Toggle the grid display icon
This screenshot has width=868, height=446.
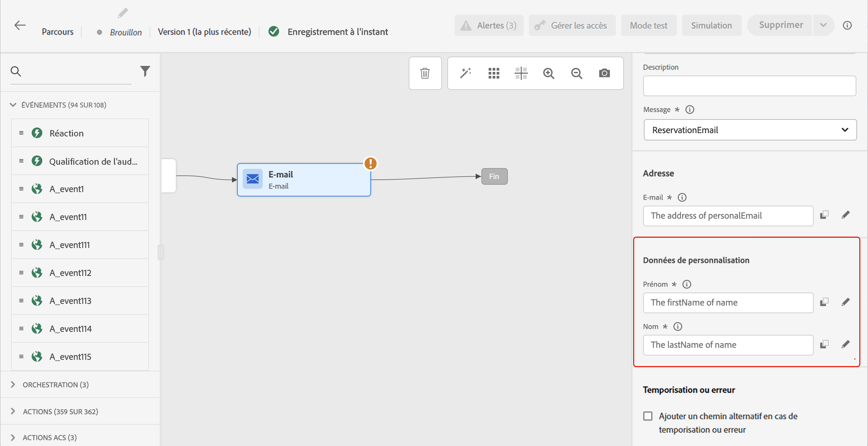(x=494, y=73)
